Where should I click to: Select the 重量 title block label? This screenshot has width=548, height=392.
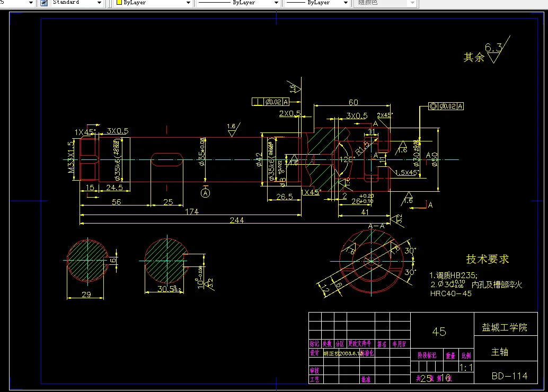(x=450, y=355)
